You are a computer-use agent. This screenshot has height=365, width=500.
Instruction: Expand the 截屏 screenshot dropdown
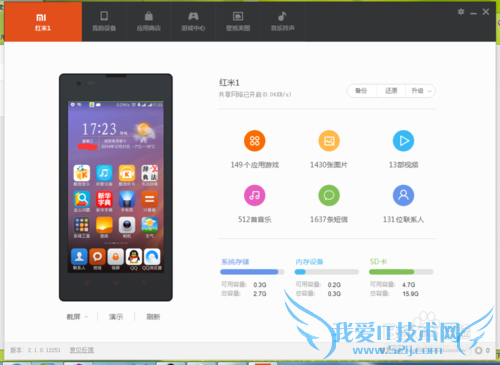77,317
